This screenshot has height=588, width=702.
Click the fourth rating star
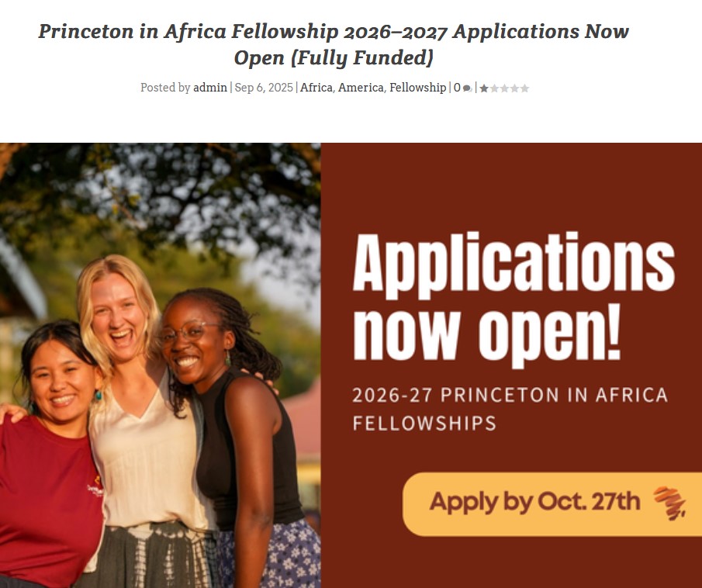coord(514,88)
